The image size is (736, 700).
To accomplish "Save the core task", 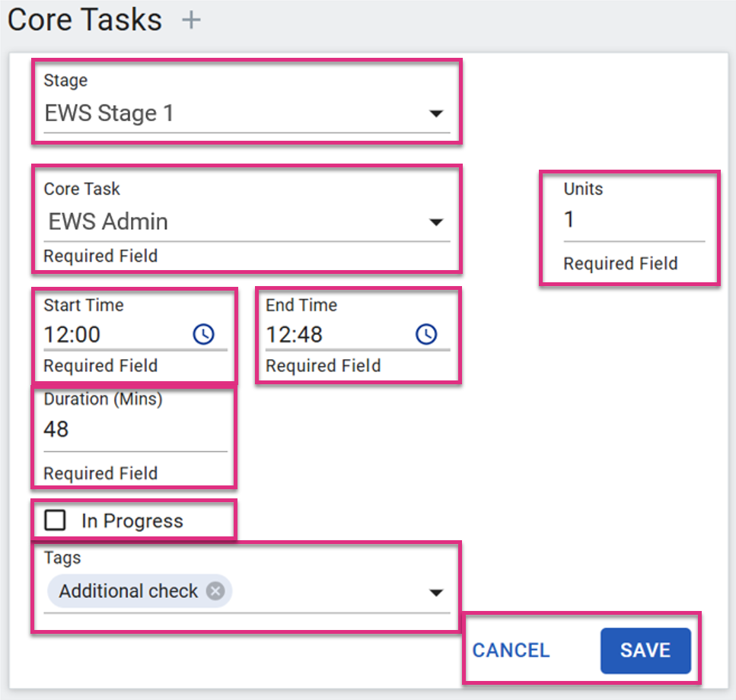I will tap(645, 651).
